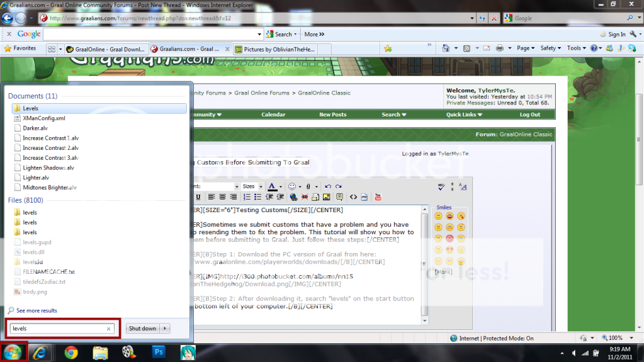Click the Undo arrow in post editor
The height and width of the screenshot is (362, 644).
pos(327,186)
